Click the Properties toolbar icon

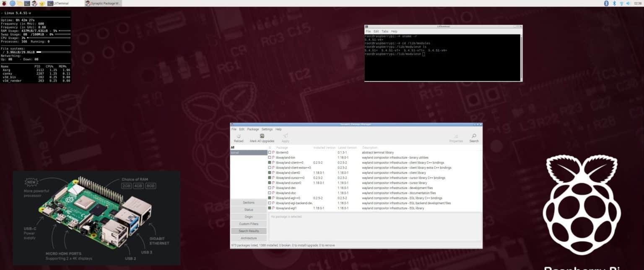pyautogui.click(x=456, y=136)
